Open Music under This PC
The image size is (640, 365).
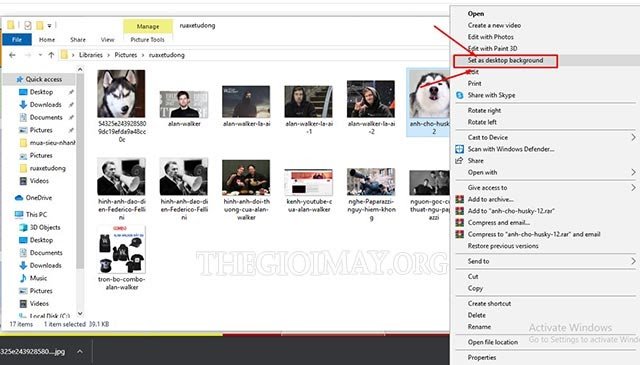[38, 278]
